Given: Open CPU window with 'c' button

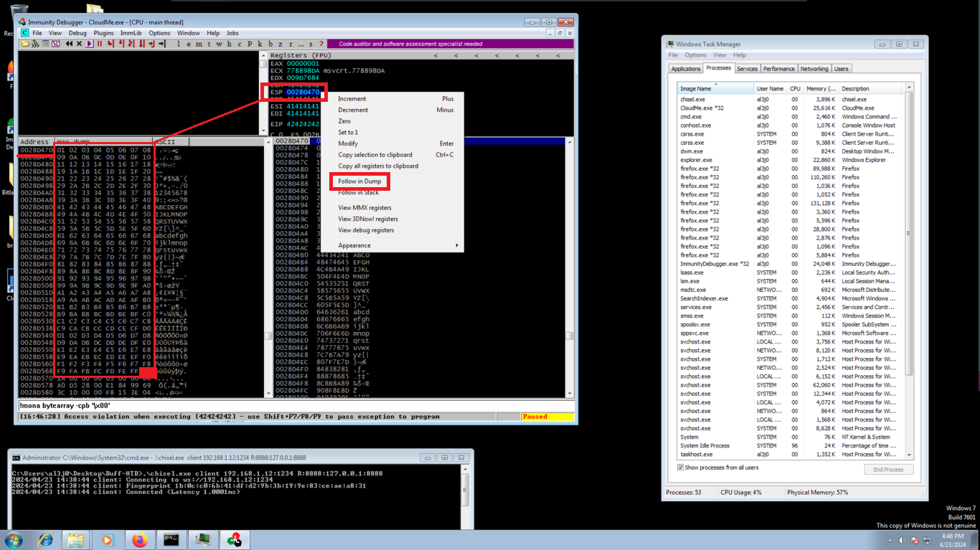Looking at the screenshot, I should [240, 44].
